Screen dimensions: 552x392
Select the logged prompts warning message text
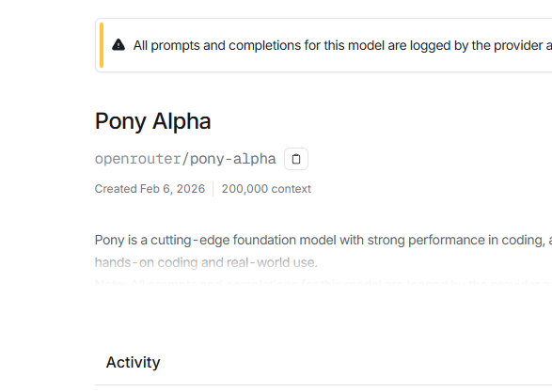tap(342, 45)
